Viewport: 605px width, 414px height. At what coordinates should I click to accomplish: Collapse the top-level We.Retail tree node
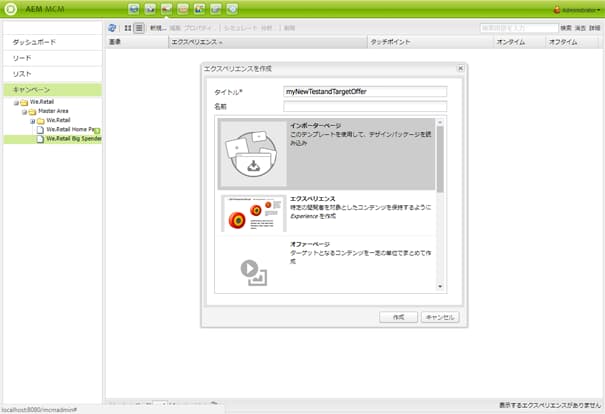coord(16,103)
